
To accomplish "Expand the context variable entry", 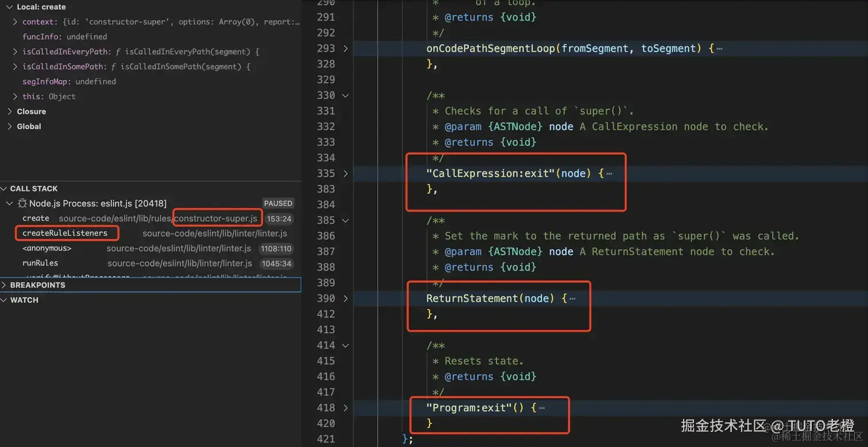I will coord(15,22).
